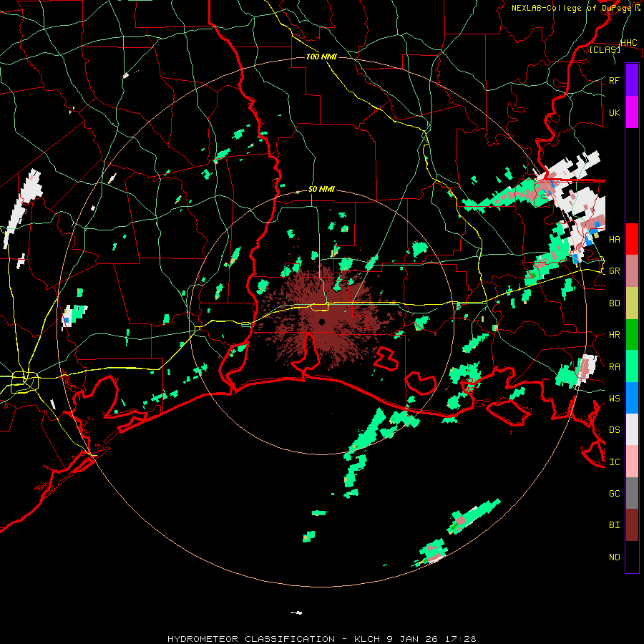Click the GR legend label

click(x=614, y=271)
